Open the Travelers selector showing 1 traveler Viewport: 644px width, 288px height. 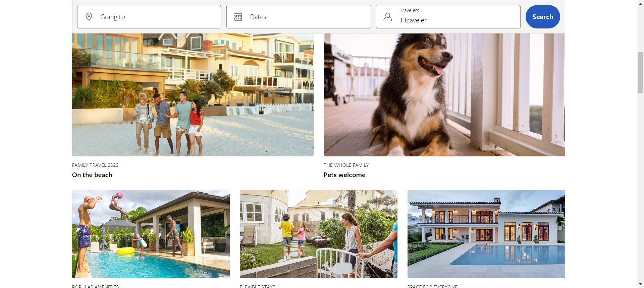448,17
